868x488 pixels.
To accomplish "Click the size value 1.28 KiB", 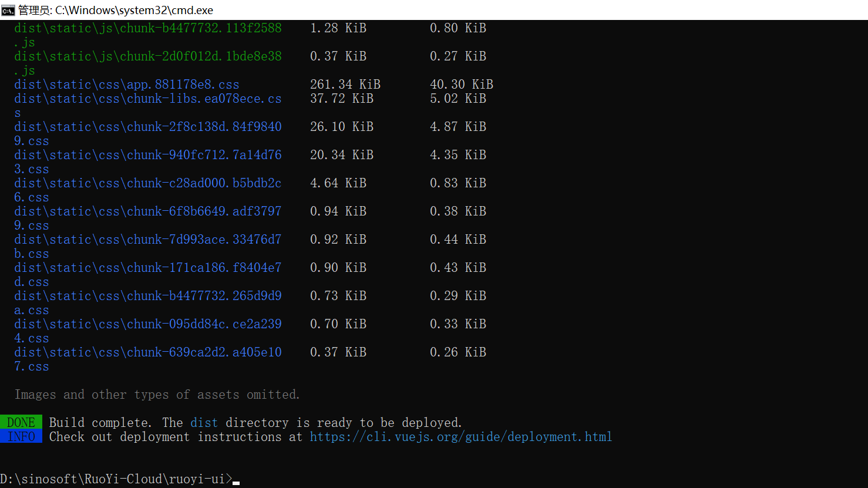I will point(338,28).
